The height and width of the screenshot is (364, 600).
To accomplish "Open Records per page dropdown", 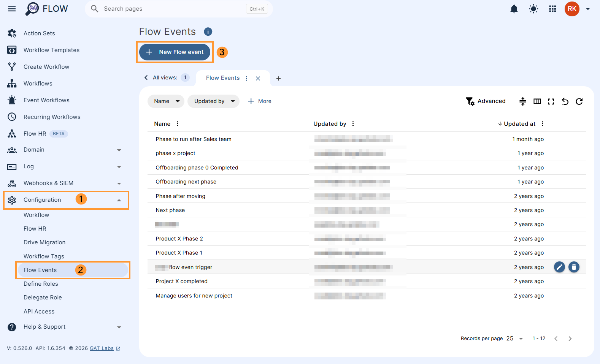I will coord(516,339).
